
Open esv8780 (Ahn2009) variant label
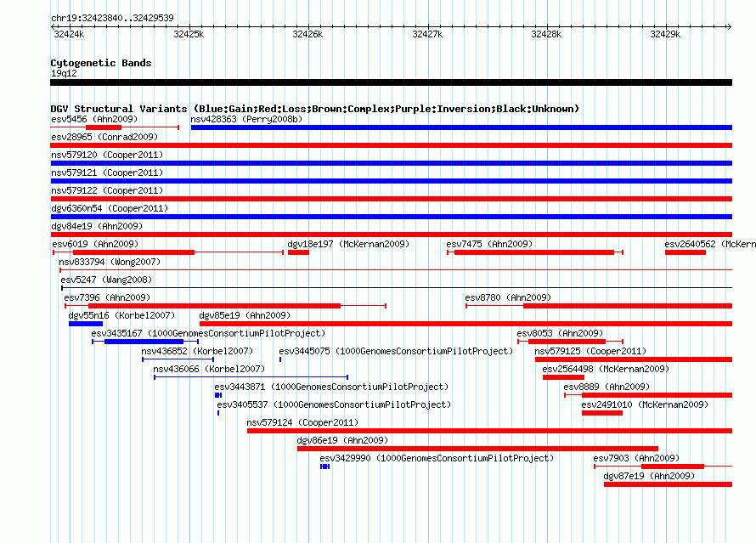click(508, 297)
